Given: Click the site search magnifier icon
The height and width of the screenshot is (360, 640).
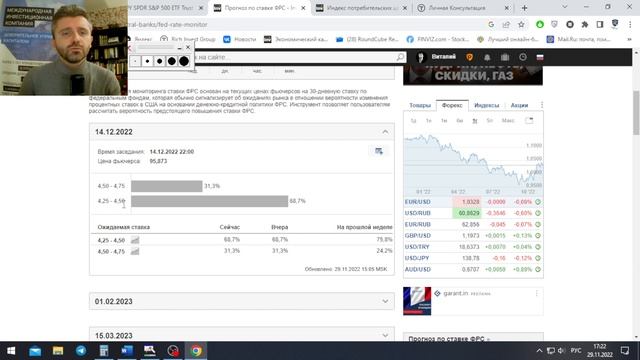Looking at the screenshot, I should [x=400, y=57].
